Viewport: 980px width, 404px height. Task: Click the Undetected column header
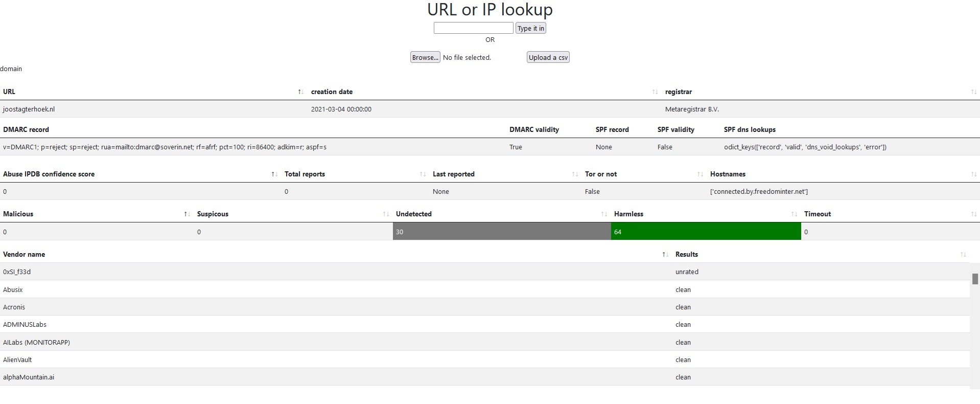click(x=414, y=214)
